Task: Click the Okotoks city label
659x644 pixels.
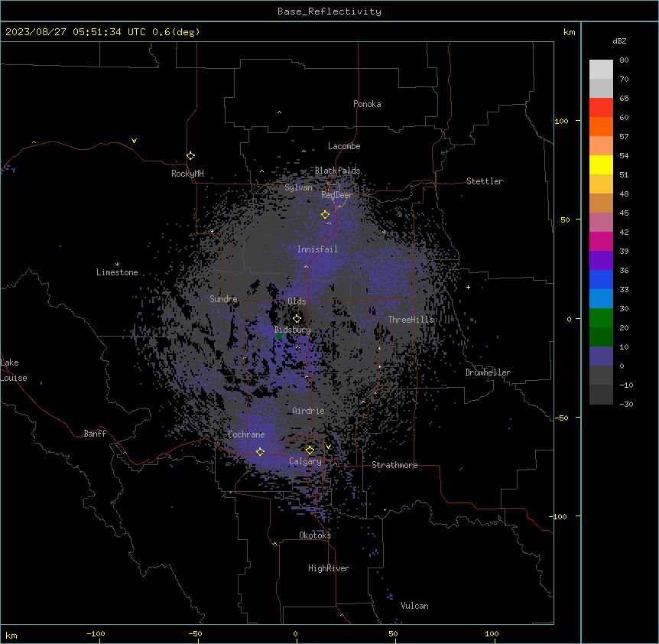Action: [315, 535]
